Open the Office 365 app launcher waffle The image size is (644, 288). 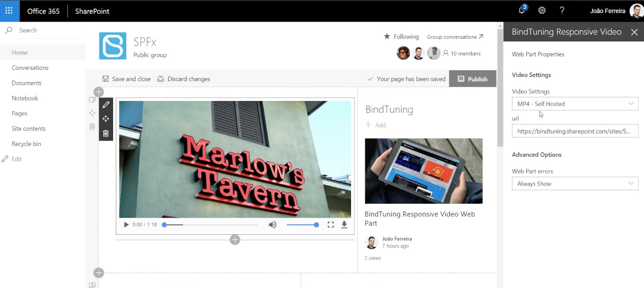coord(9,11)
